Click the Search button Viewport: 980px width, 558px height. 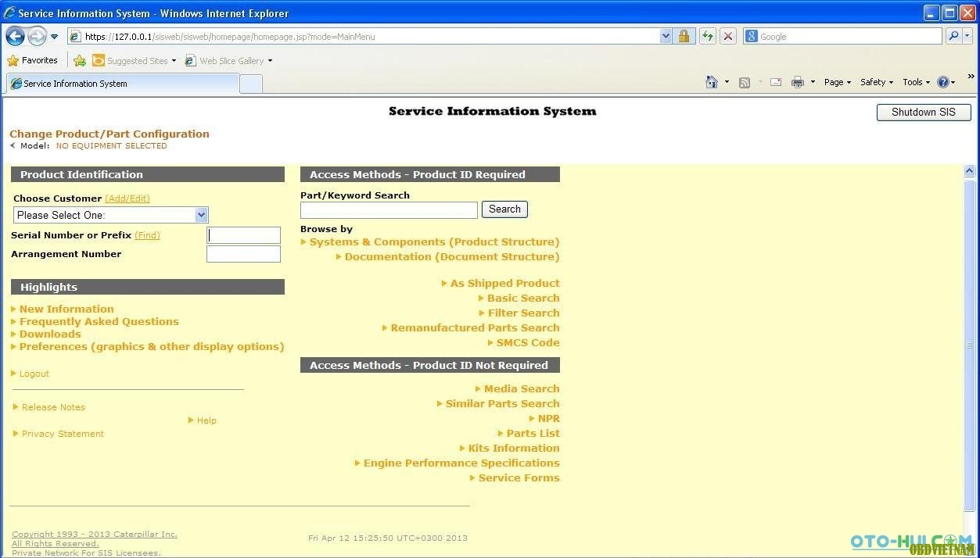click(504, 209)
